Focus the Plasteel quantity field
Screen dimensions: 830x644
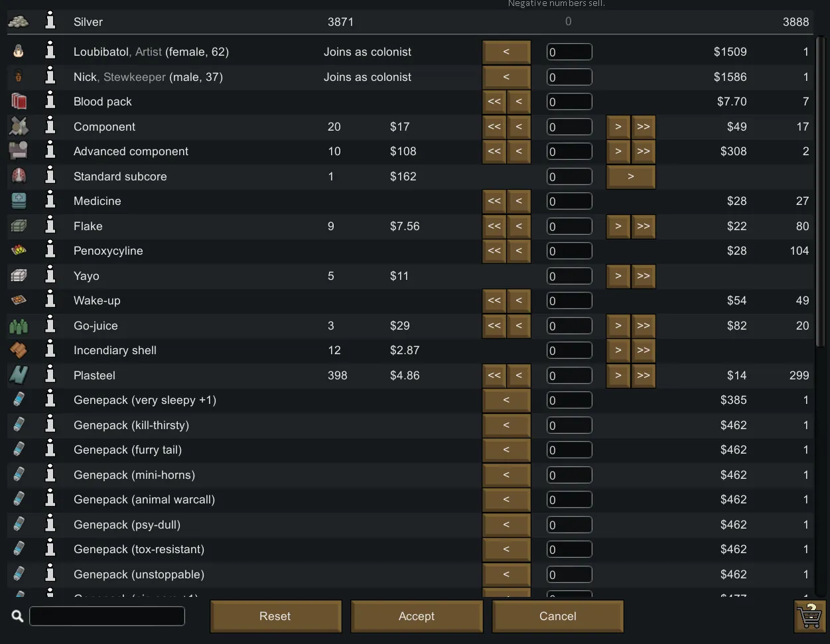pos(569,375)
